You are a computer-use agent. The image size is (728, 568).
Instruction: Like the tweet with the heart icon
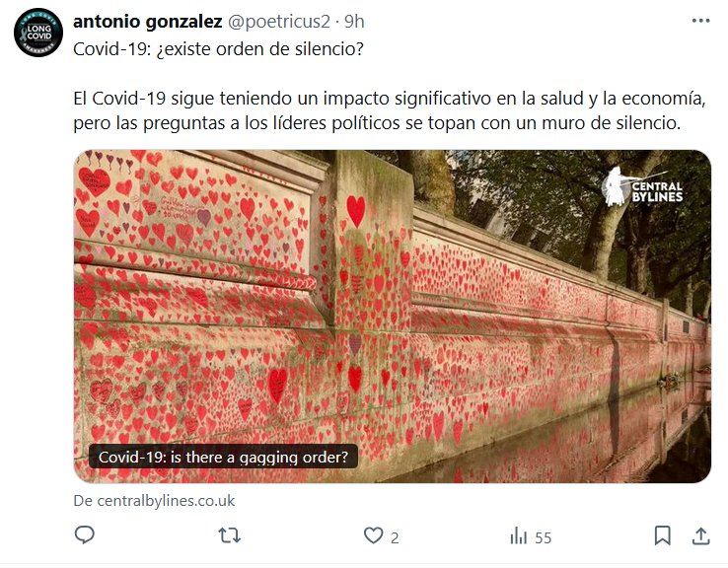click(373, 535)
